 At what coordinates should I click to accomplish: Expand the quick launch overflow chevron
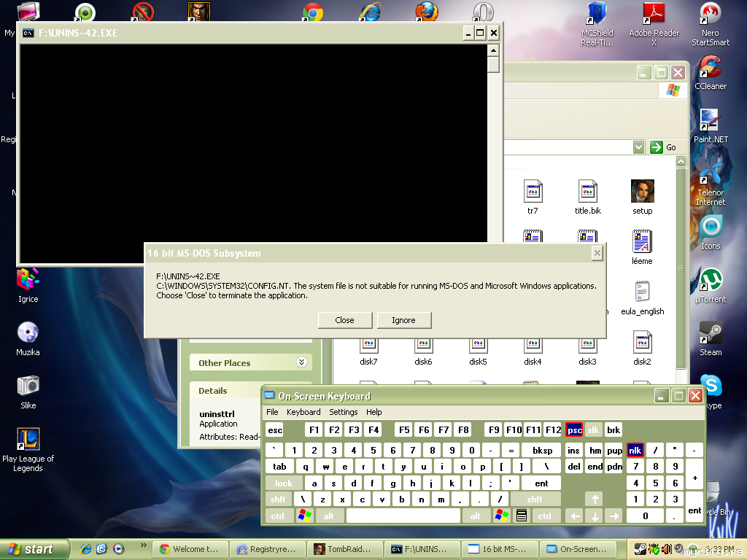(143, 545)
